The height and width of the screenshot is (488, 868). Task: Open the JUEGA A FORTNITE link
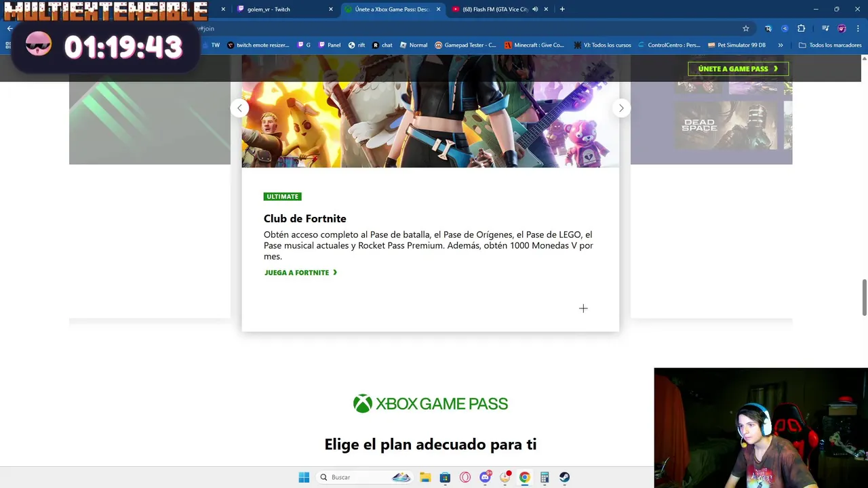[300, 272]
